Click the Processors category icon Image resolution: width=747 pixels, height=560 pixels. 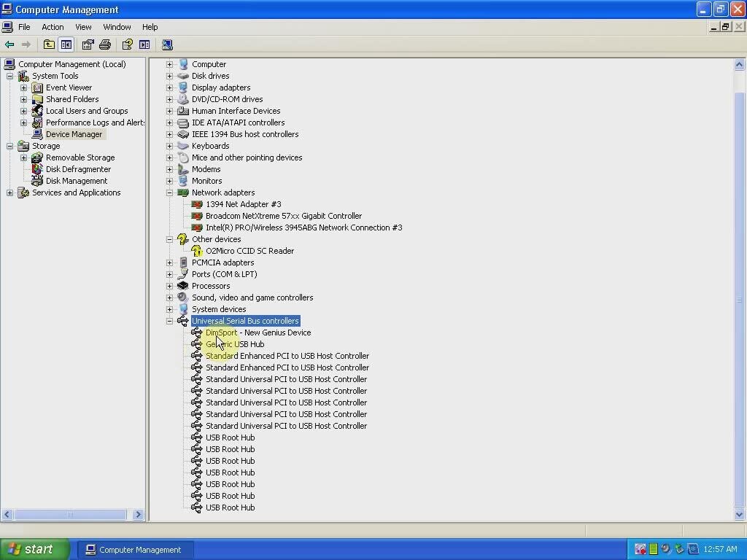point(182,286)
